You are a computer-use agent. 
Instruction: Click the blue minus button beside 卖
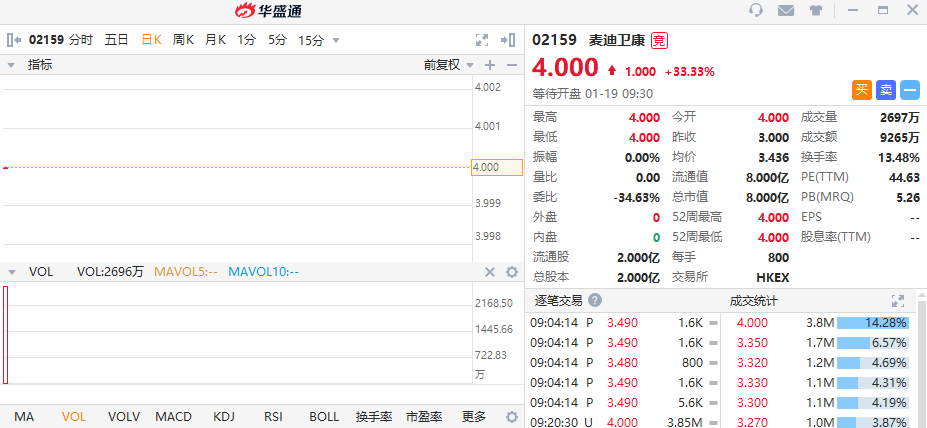[910, 90]
